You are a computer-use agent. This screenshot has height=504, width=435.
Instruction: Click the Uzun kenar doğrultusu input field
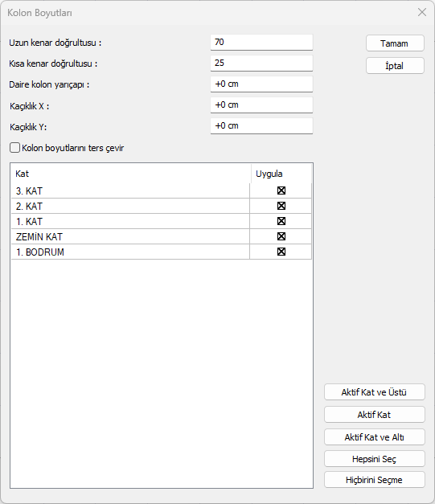point(261,42)
